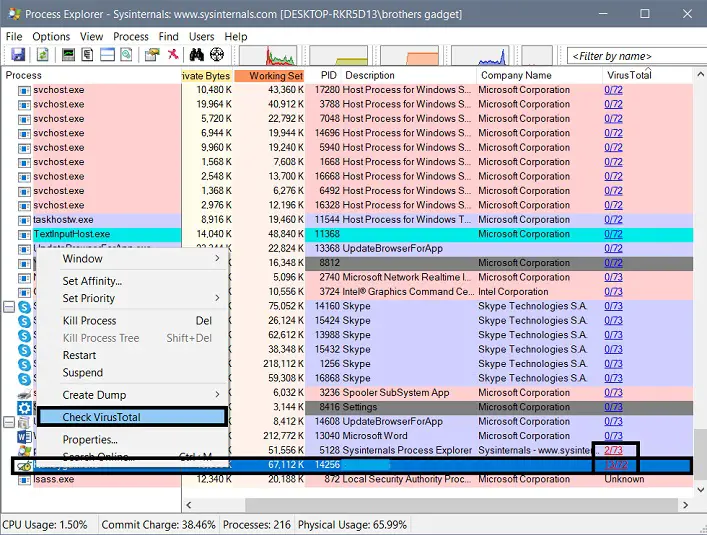Open the blue I/O history mini graph
This screenshot has height=535, width=707.
tap(480, 55)
